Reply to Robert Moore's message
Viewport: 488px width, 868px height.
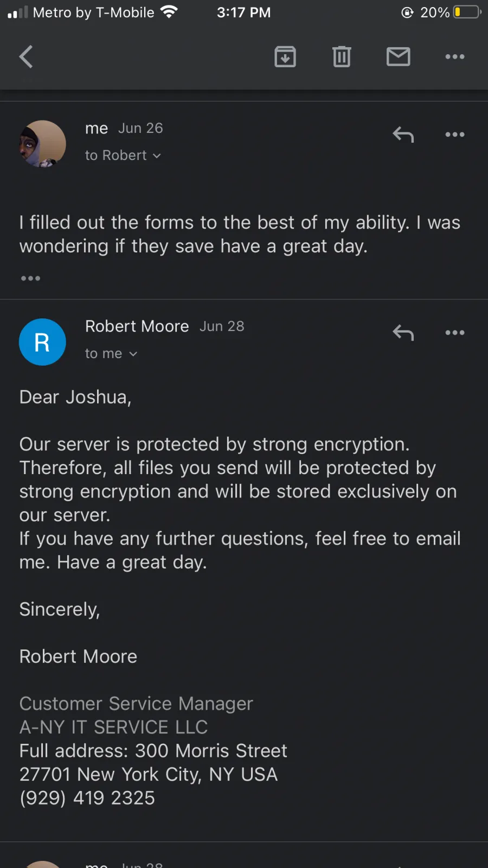pos(403,332)
